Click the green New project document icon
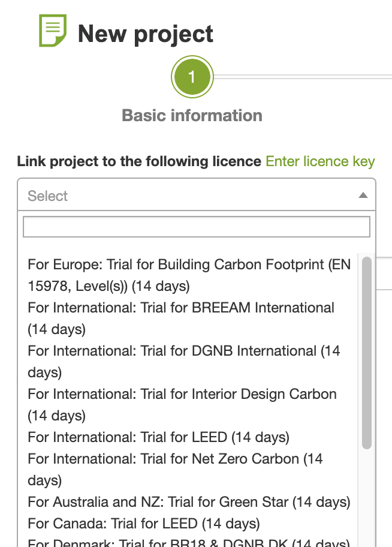This screenshot has height=547, width=392. [53, 31]
